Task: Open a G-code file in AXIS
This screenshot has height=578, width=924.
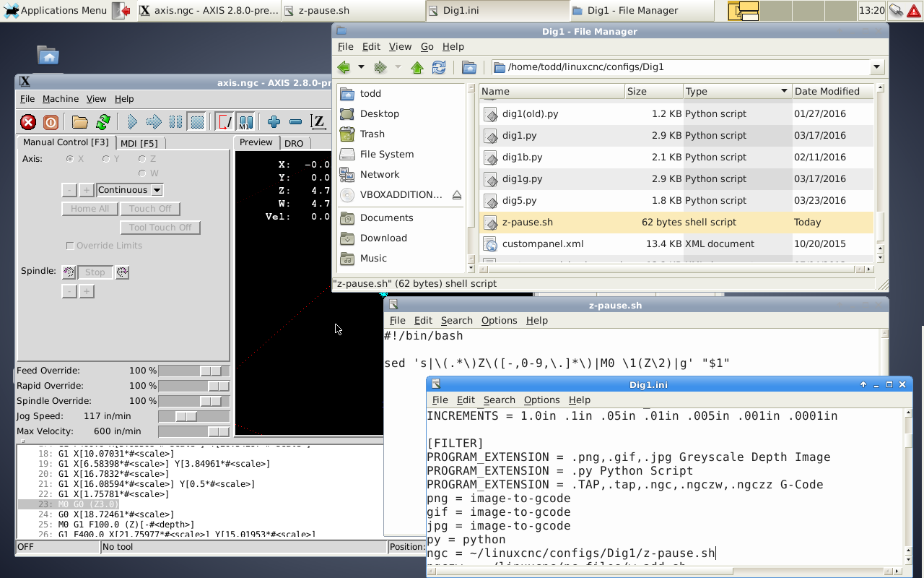Action: [80, 122]
